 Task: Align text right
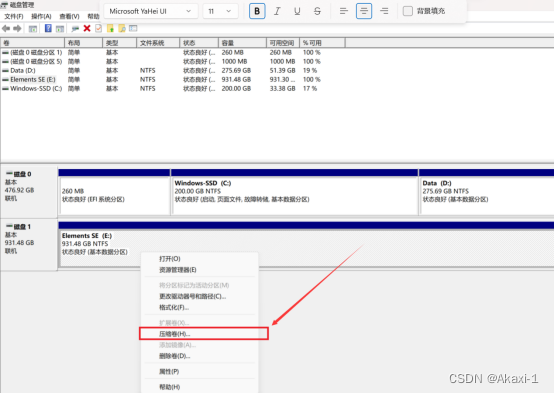384,11
